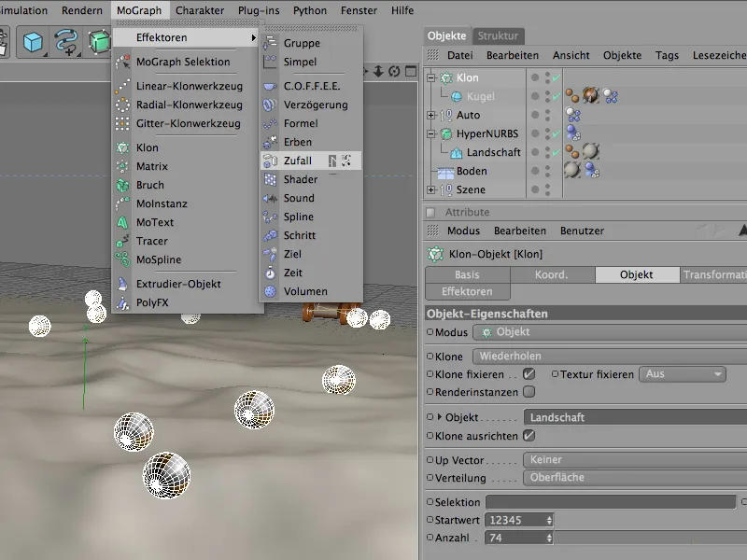
Task: Toggle visibility dot of Szene object
Action: 535,189
